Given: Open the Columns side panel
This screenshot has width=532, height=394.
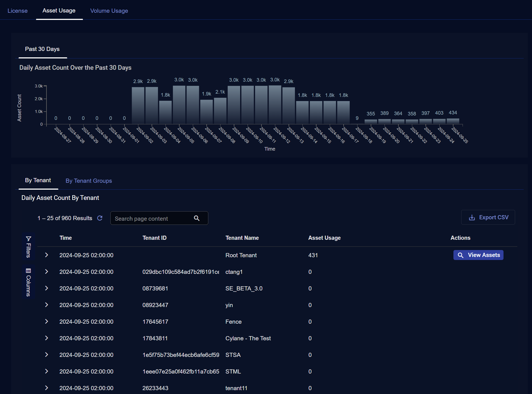Looking at the screenshot, I should pyautogui.click(x=28, y=282).
